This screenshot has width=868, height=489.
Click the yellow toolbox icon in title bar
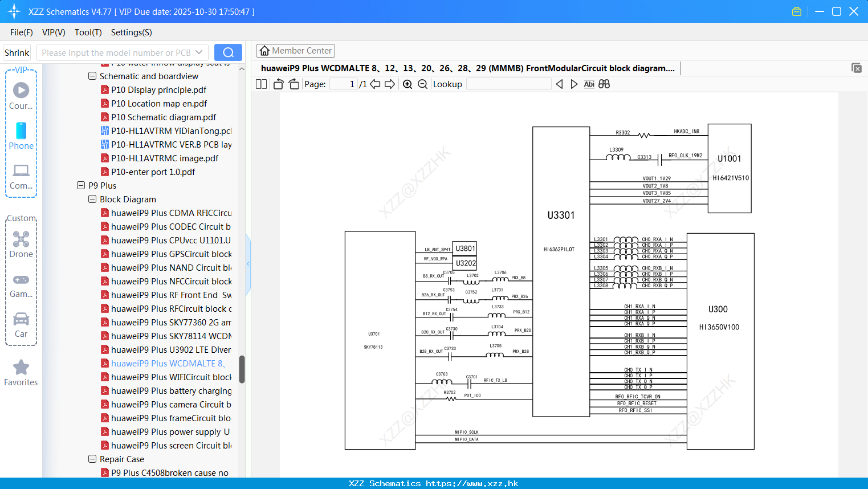pyautogui.click(x=797, y=11)
